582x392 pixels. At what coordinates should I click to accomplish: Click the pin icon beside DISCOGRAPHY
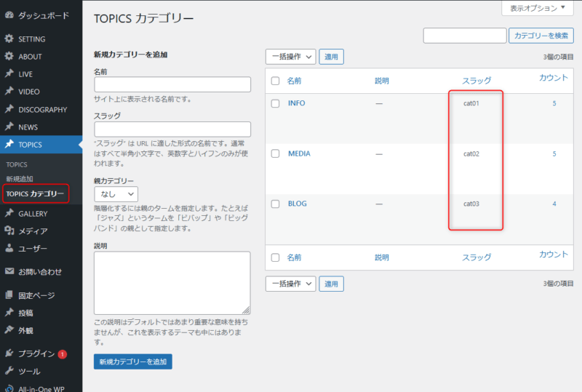tap(9, 110)
